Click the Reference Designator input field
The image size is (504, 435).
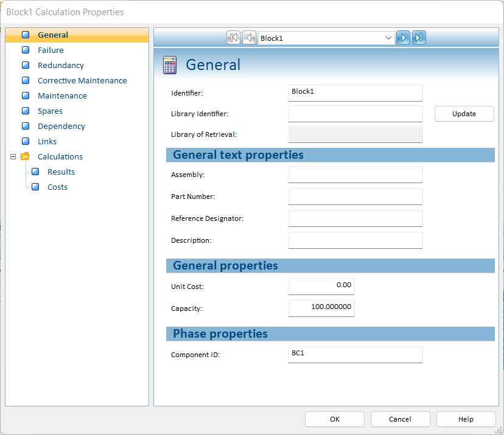pyautogui.click(x=355, y=218)
